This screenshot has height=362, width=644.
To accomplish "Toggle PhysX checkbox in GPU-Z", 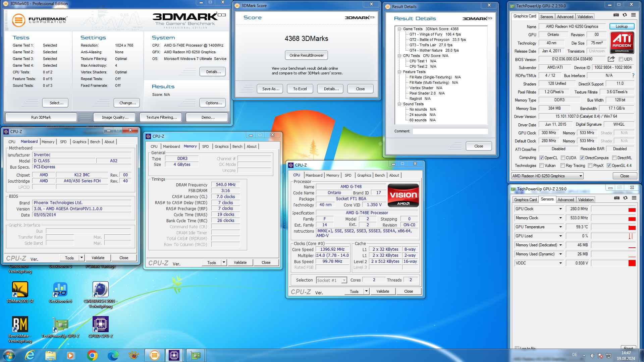I will [590, 166].
